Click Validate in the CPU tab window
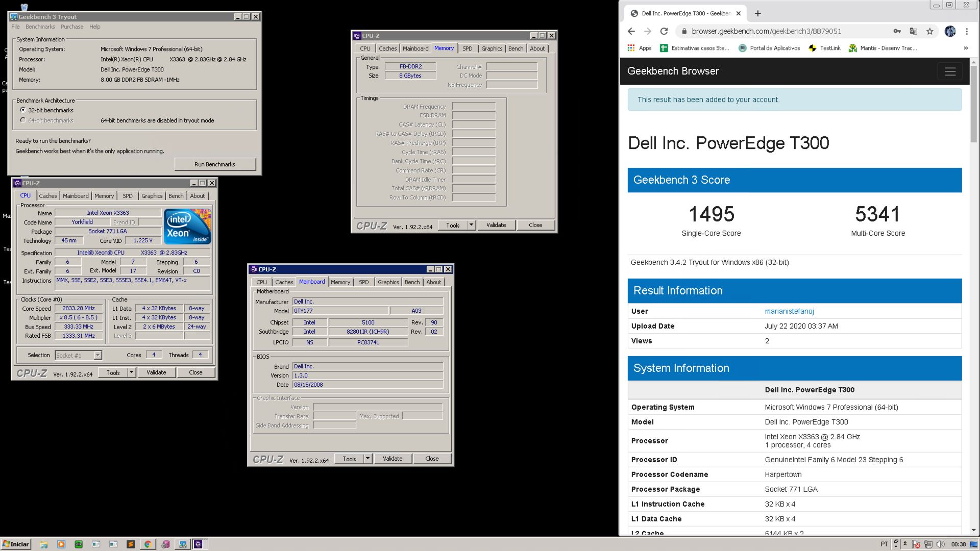 pos(156,372)
